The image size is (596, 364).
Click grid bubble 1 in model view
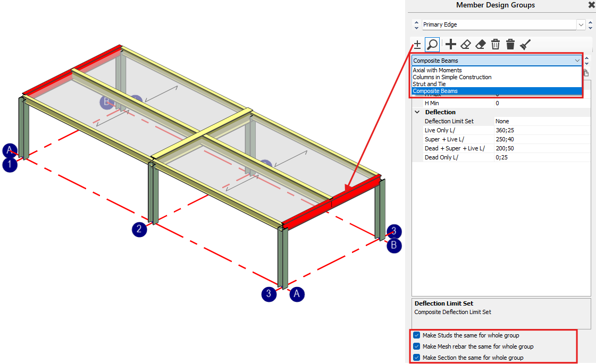(10, 165)
